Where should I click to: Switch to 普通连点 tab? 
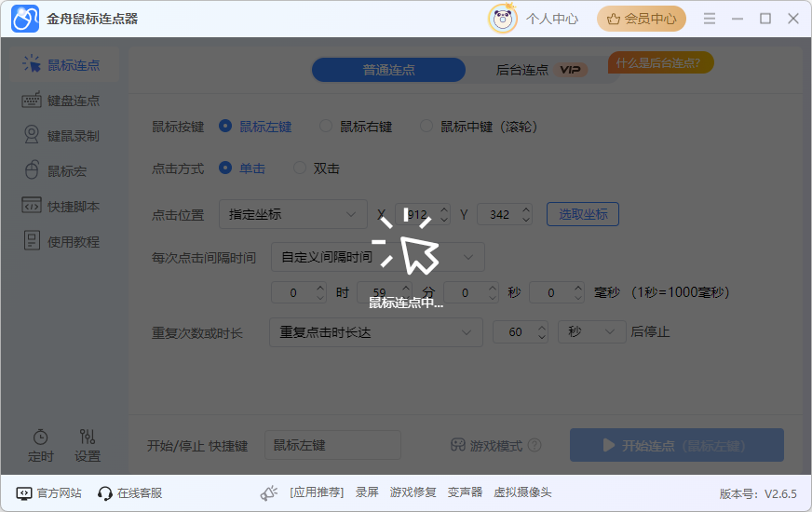click(x=388, y=70)
